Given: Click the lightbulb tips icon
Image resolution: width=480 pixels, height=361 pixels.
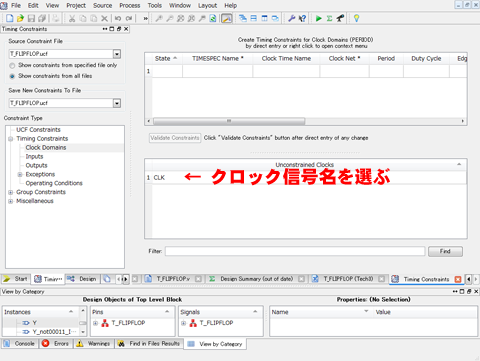Looking at the screenshot, I should (356, 18).
